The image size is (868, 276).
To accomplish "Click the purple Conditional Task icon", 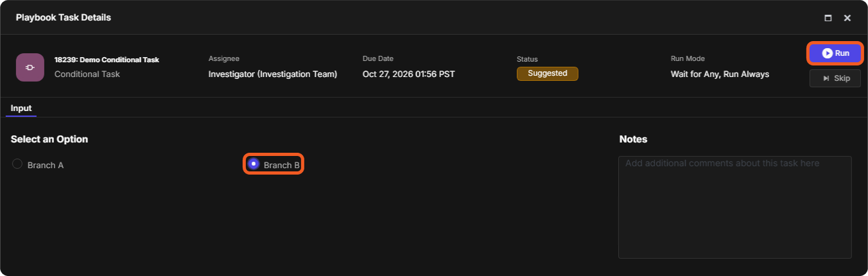I will 30,67.
